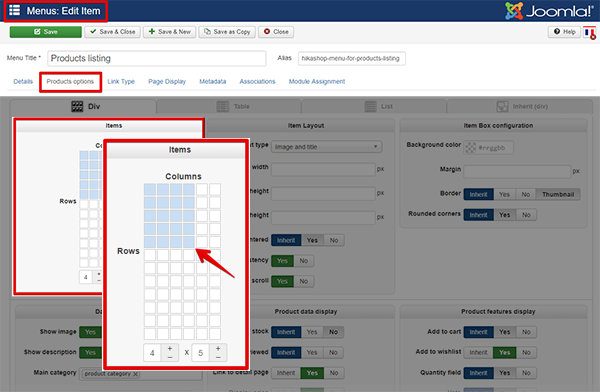This screenshot has height=392, width=600.
Task: Set Add to cart to No
Action: click(x=526, y=332)
